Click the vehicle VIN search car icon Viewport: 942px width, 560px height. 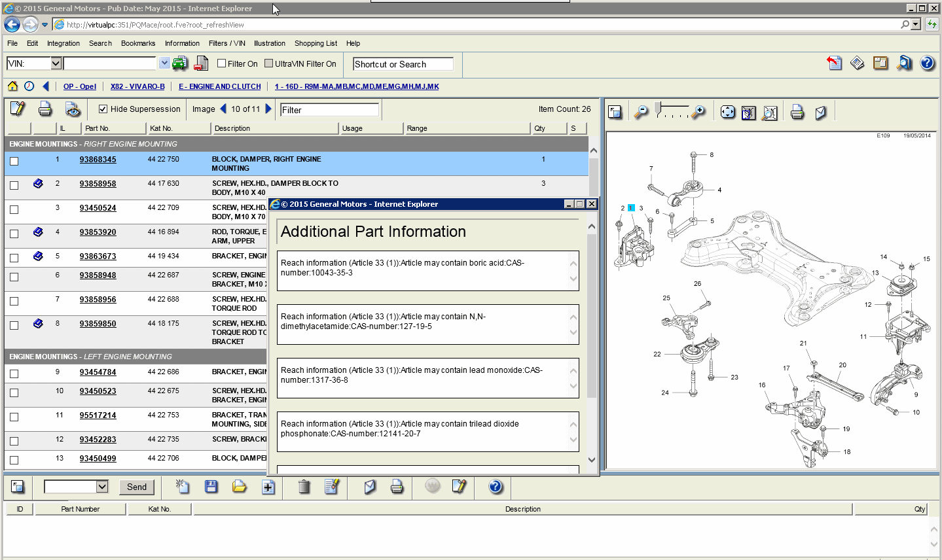[180, 63]
